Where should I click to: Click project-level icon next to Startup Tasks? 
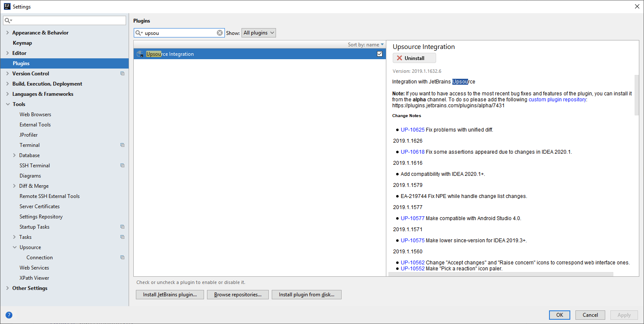[x=122, y=227]
